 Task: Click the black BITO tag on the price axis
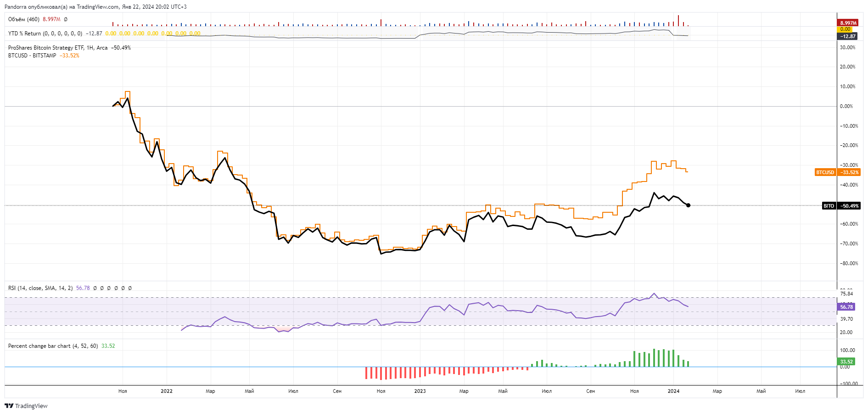point(829,206)
